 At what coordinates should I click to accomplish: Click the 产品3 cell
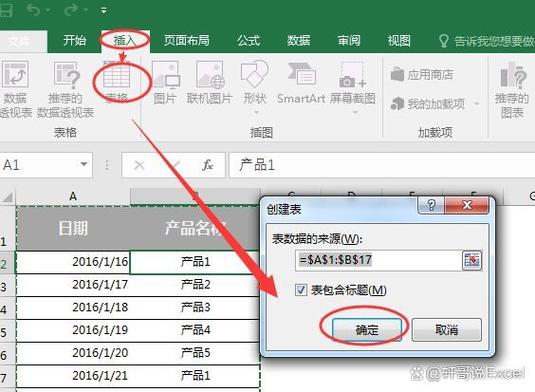[x=195, y=308]
